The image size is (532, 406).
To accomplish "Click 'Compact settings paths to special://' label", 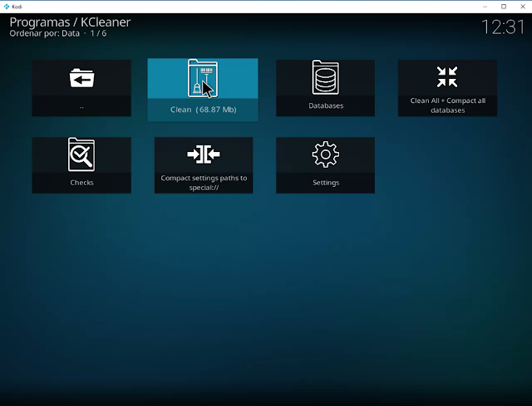I will [x=204, y=183].
